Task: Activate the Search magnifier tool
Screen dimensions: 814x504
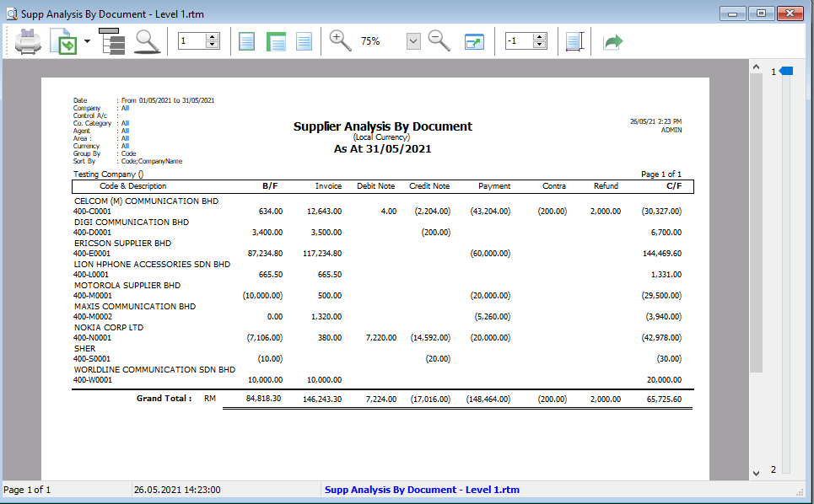Action: [x=147, y=40]
